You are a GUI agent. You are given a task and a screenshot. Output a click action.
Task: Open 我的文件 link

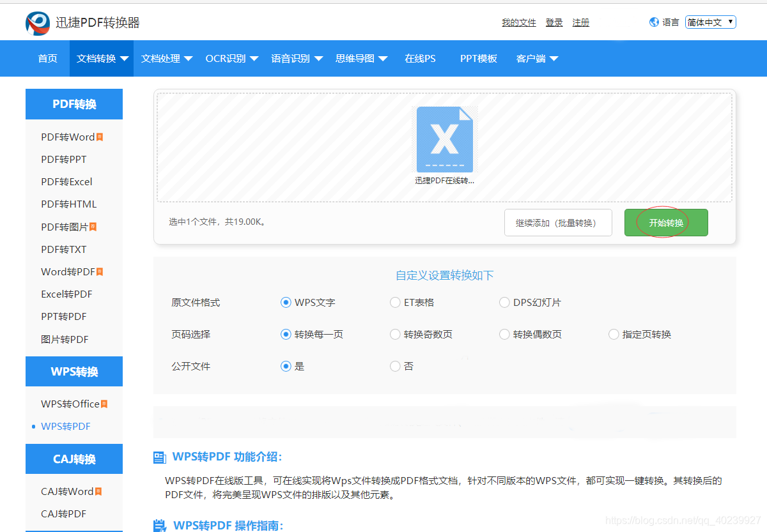519,22
